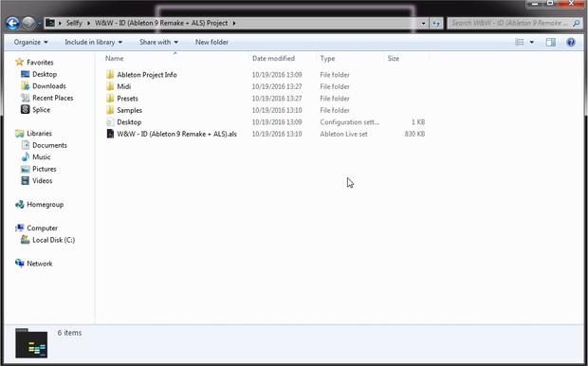Select Libraries in navigation pane

[40, 134]
